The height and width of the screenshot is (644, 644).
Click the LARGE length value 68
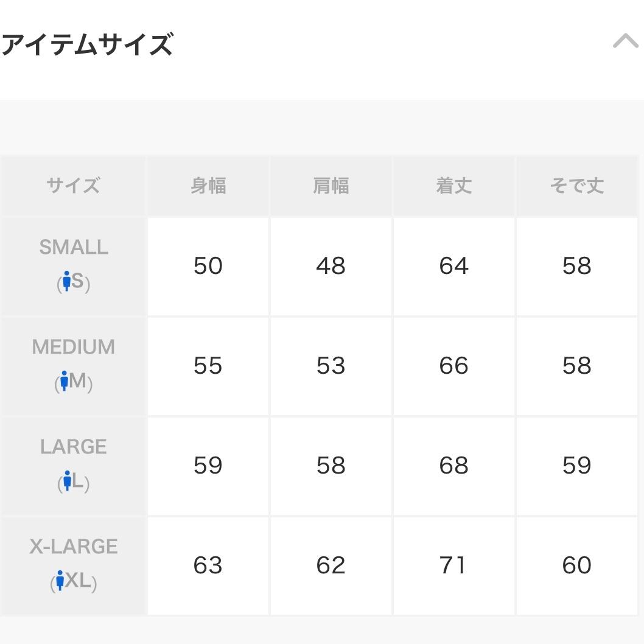pos(453,465)
